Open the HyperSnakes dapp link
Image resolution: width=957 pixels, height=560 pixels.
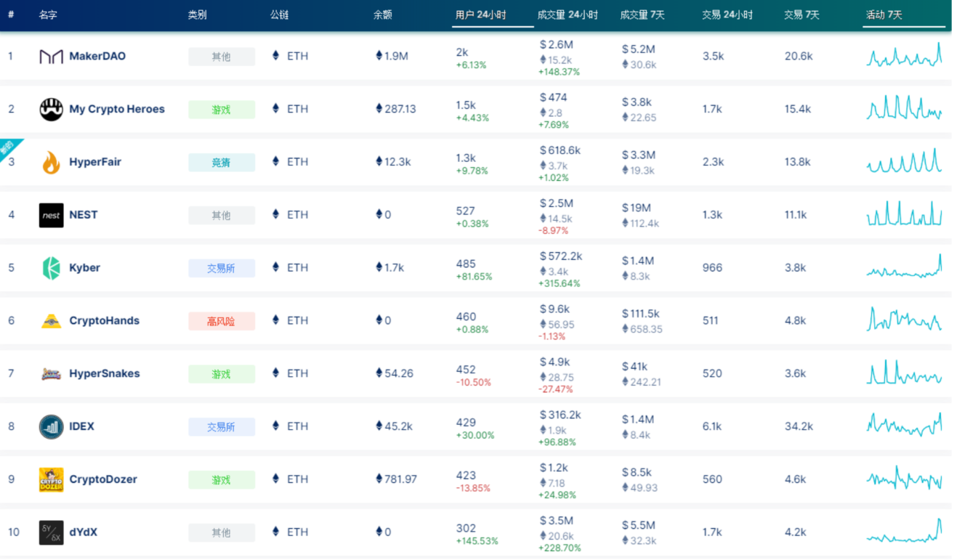(105, 373)
